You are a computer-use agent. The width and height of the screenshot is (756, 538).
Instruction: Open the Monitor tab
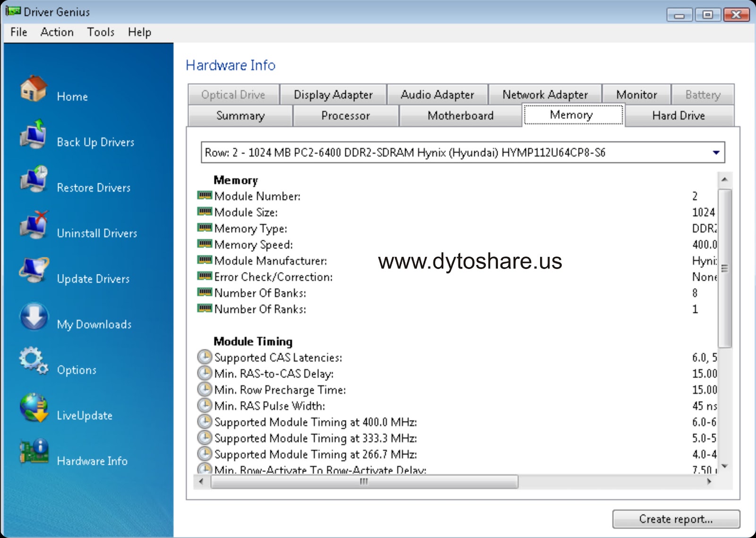[636, 95]
